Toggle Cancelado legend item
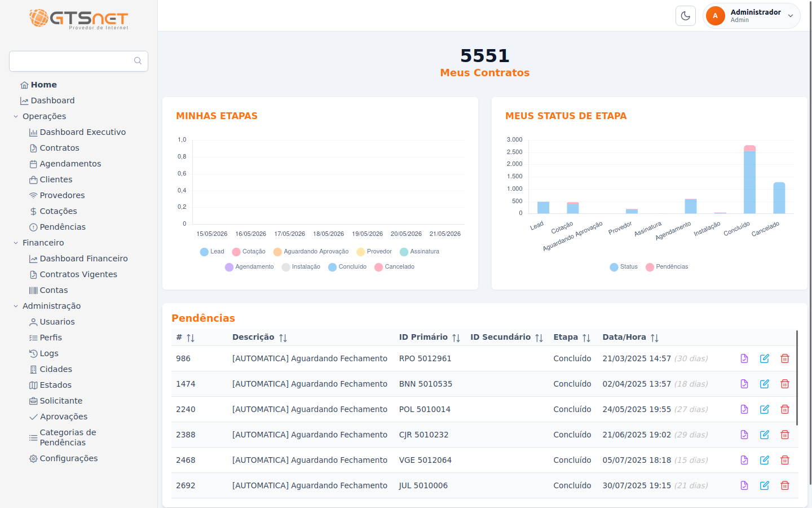Screen dimensions: 812x508 coord(394,267)
